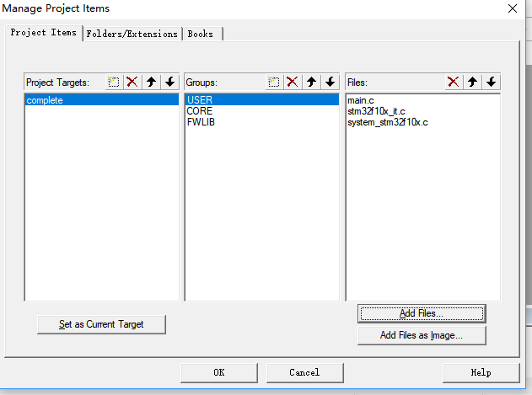Move selected group up
The image size is (532, 395).
pyautogui.click(x=311, y=82)
